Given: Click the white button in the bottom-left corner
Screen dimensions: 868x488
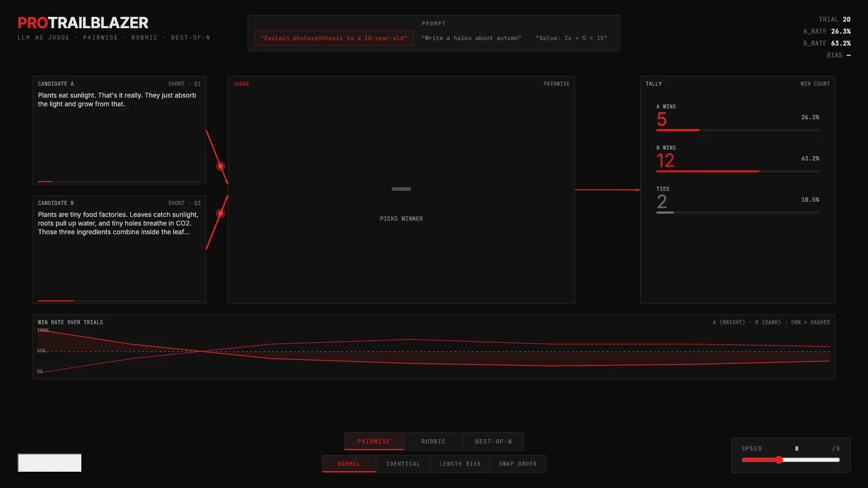Looking at the screenshot, I should pyautogui.click(x=49, y=462).
